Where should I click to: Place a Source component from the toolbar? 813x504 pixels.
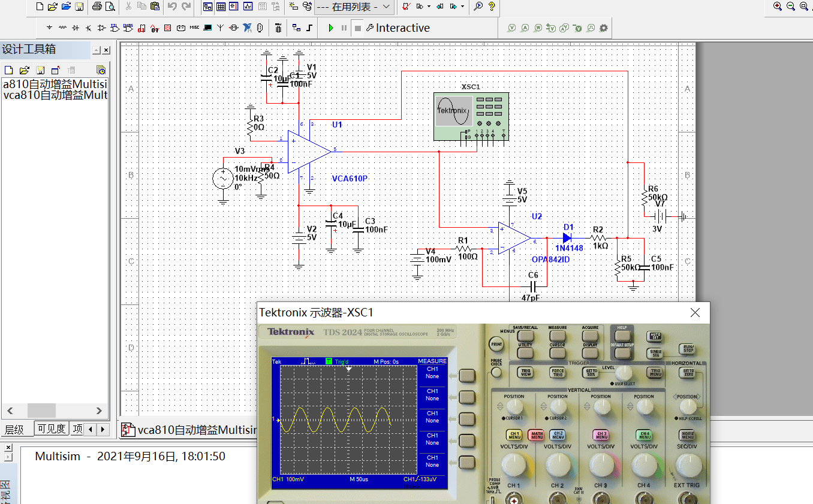click(x=49, y=28)
